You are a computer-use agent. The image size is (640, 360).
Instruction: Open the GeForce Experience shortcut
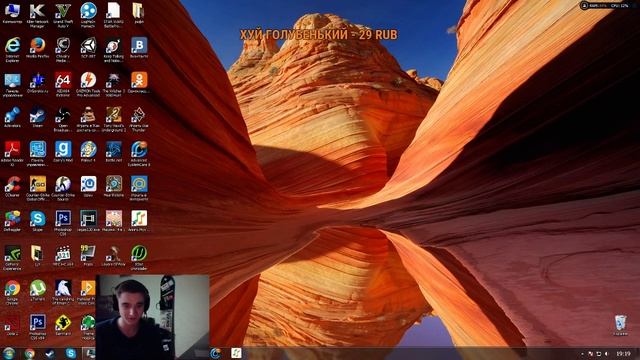tap(12, 258)
